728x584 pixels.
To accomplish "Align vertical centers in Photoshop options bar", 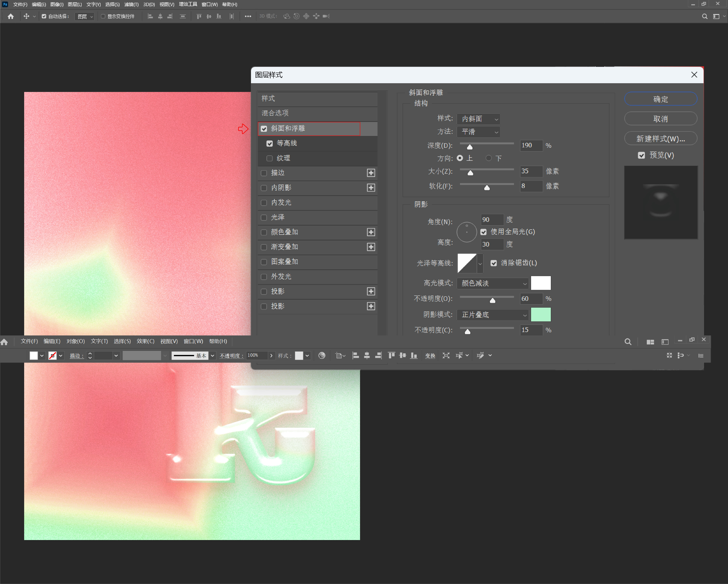I will tap(209, 16).
